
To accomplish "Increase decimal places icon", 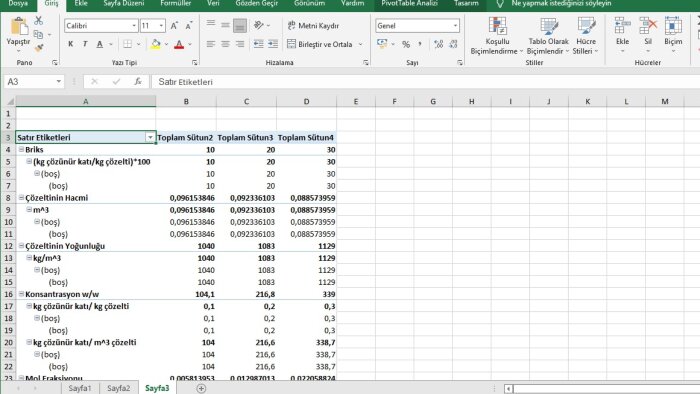I will pyautogui.click(x=439, y=44).
